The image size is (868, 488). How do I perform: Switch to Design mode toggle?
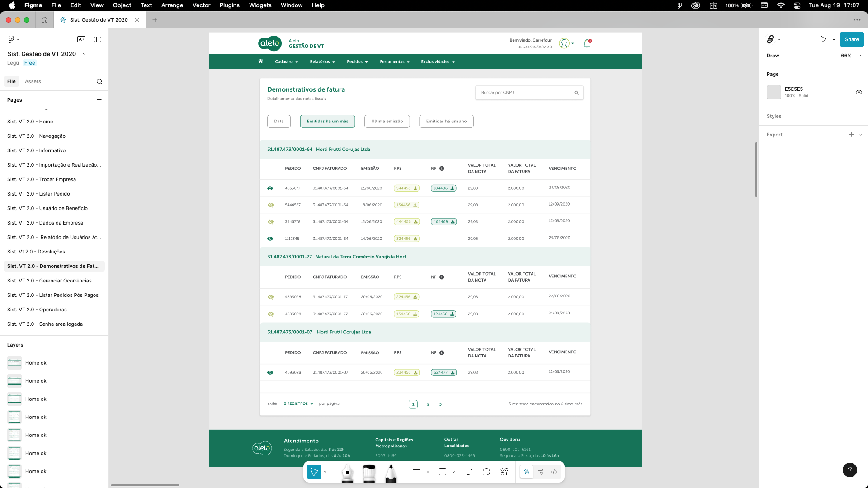tap(540, 472)
